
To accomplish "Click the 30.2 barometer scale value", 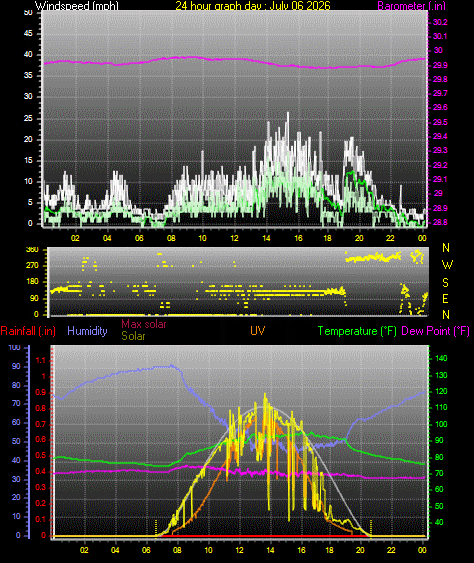I will pos(440,22).
